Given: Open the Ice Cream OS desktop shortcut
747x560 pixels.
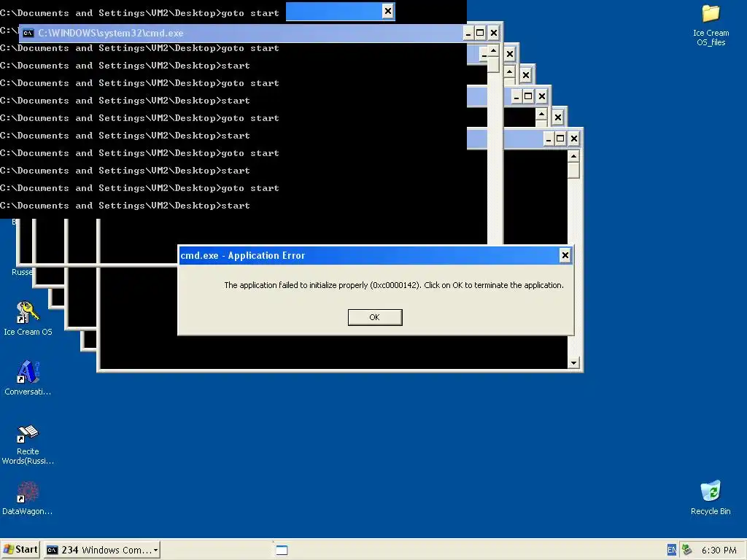Looking at the screenshot, I should tap(28, 318).
